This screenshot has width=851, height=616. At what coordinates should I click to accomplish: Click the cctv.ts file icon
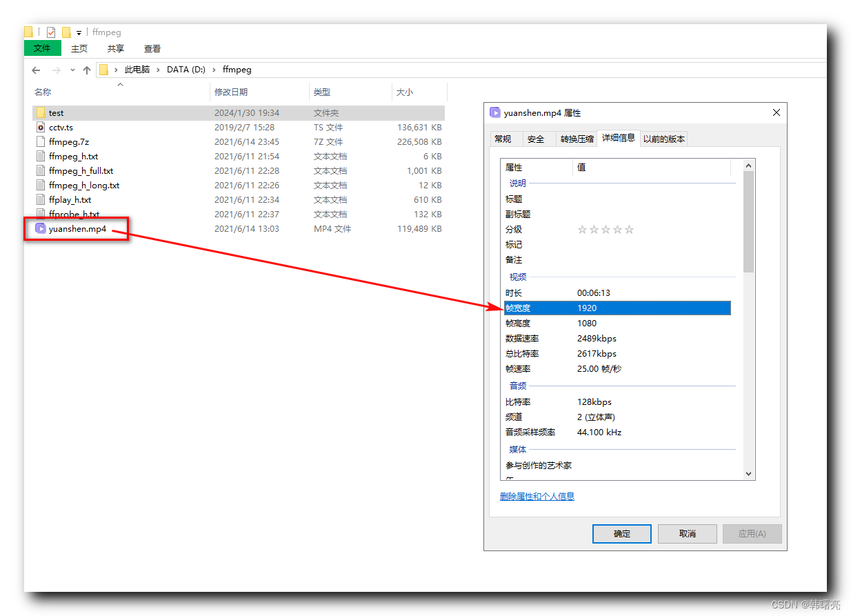point(41,127)
